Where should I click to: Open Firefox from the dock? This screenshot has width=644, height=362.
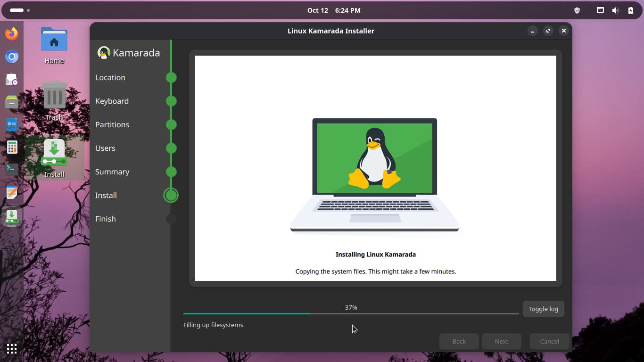pos(12,34)
